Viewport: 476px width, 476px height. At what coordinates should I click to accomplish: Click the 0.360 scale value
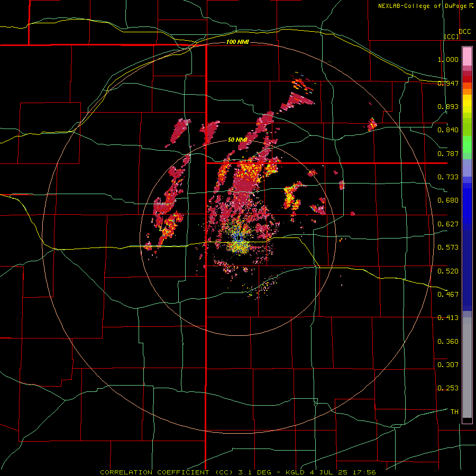[448, 342]
